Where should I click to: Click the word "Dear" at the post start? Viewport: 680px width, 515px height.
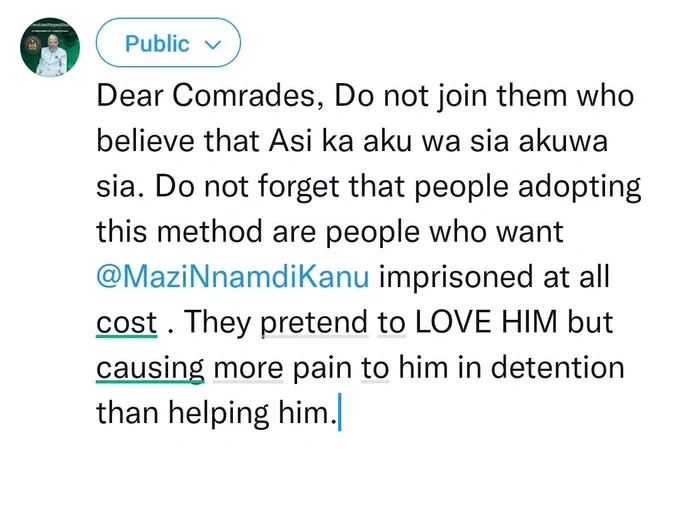(x=129, y=95)
